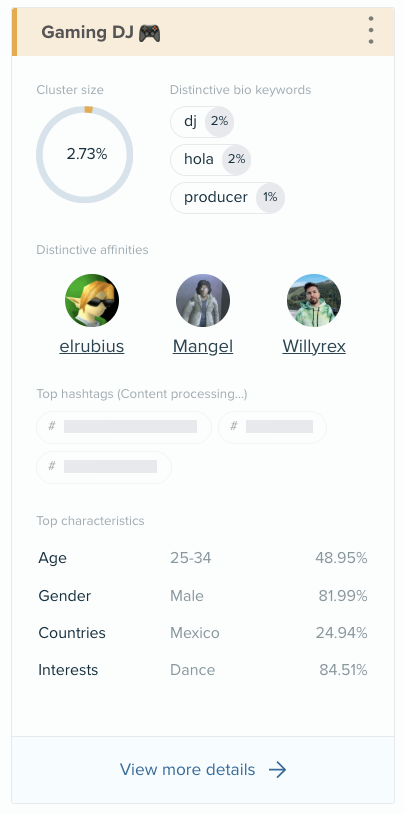This screenshot has width=404, height=814.
Task: Click the Interests Dance characteristic row
Action: (203, 670)
